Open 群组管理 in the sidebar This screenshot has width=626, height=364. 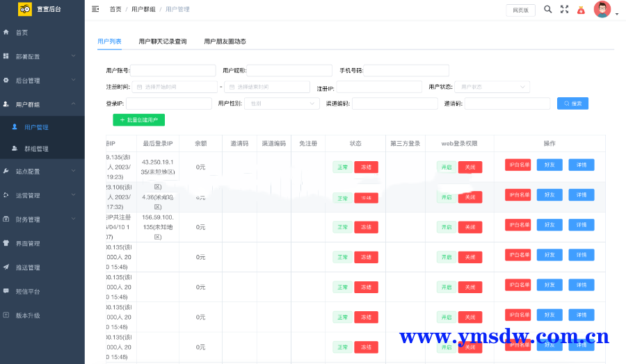click(37, 149)
